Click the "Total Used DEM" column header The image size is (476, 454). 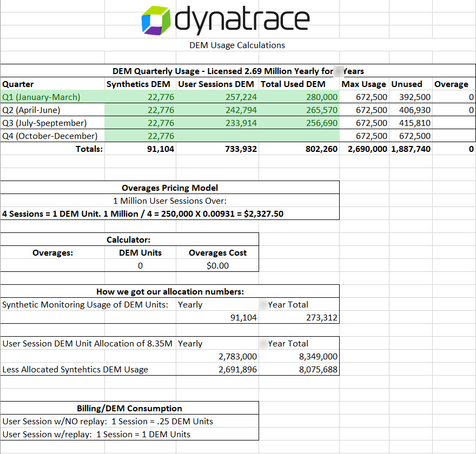(293, 84)
